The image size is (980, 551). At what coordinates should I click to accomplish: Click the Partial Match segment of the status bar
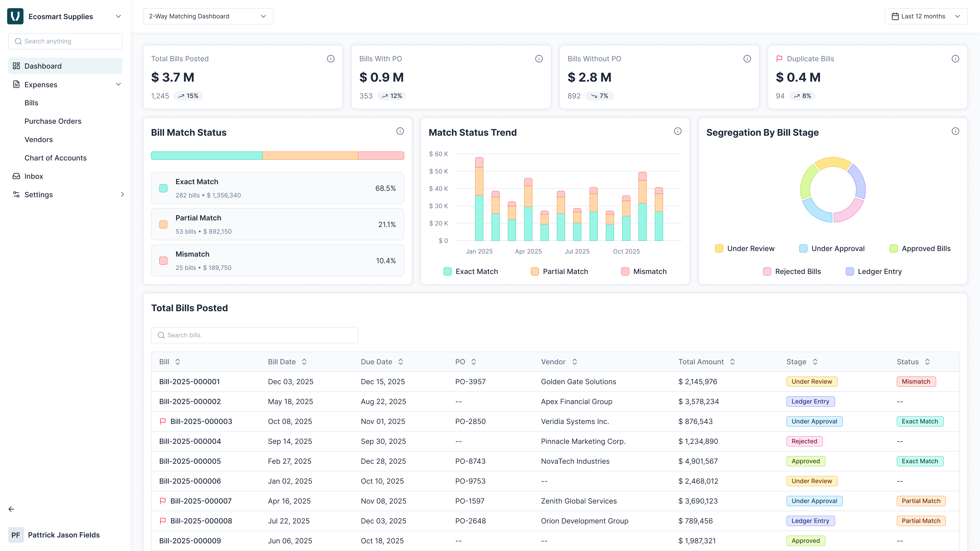point(310,156)
